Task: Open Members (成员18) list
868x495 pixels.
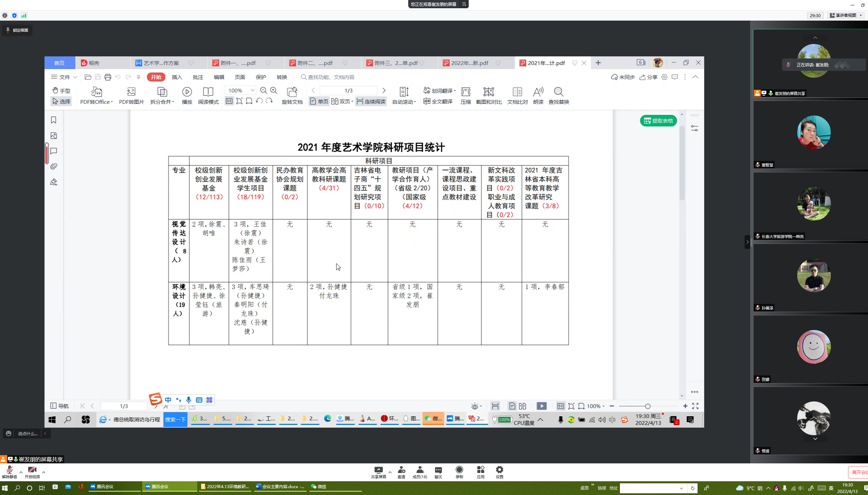Action: (x=420, y=472)
